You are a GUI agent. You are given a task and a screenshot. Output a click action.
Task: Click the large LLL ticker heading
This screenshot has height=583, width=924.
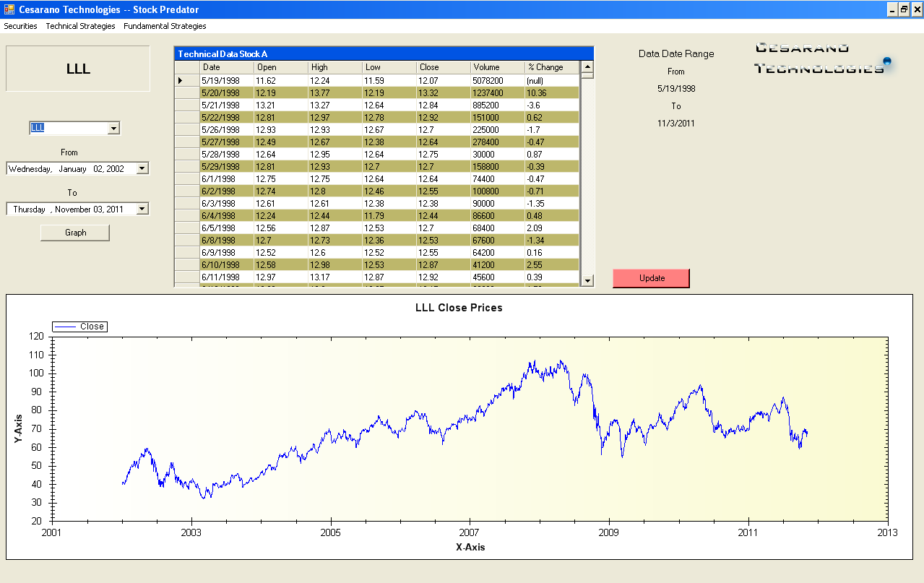(78, 69)
